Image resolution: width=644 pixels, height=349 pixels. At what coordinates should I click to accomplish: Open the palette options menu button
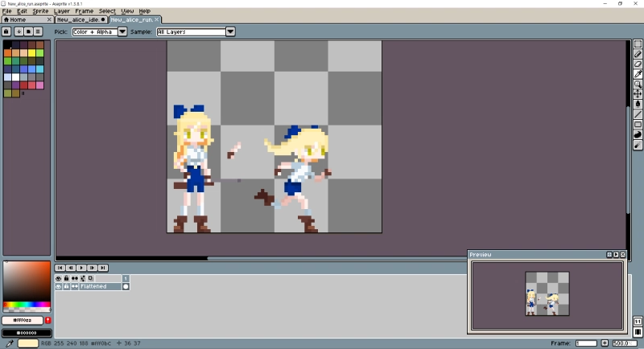(x=38, y=31)
